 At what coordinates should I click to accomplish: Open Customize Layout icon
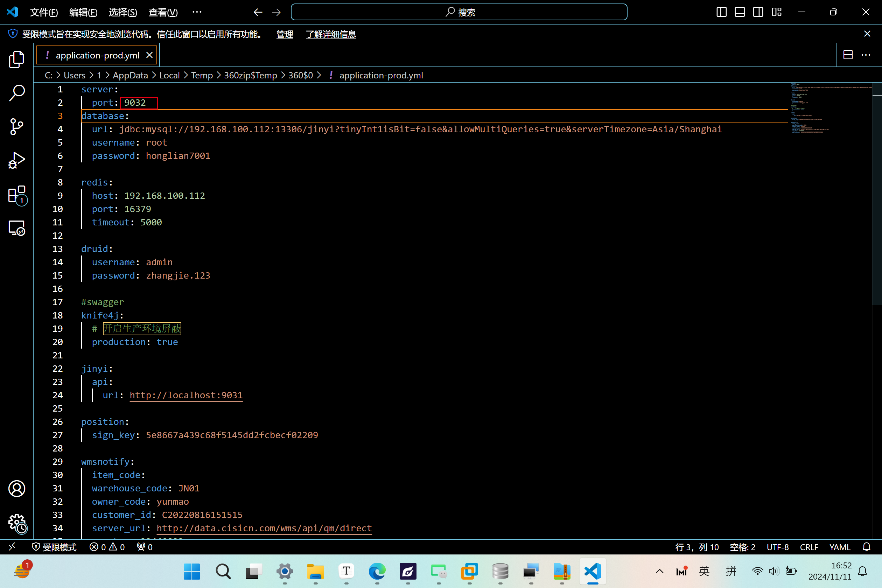tap(777, 12)
